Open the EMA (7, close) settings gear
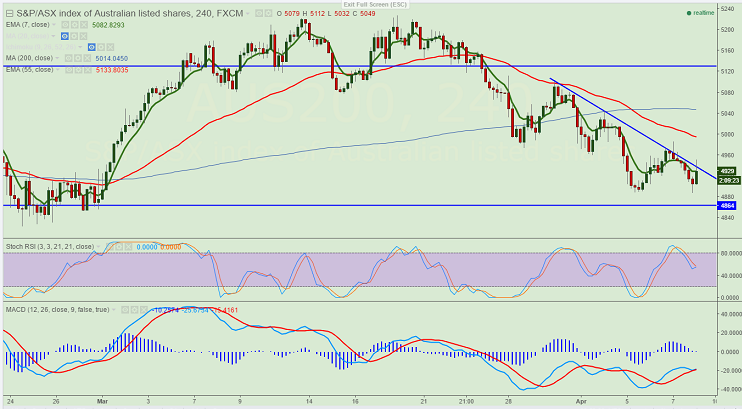This screenshot has width=742, height=409. 74,25
